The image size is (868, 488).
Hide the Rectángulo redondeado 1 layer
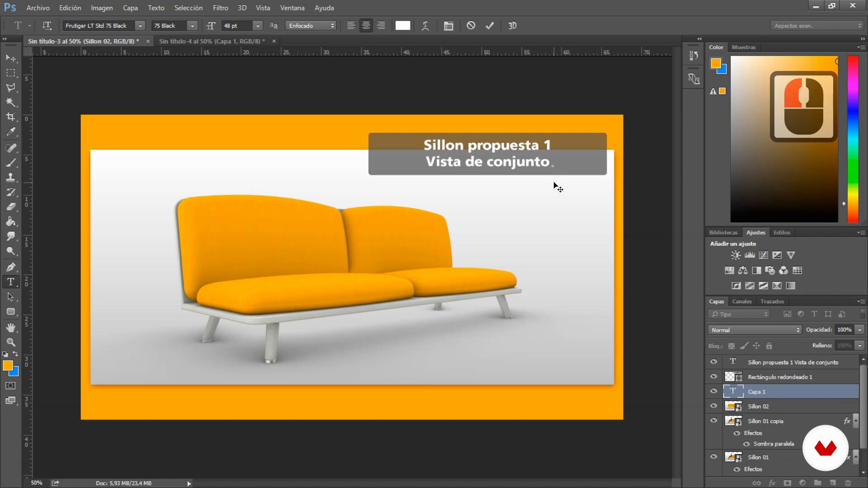(x=714, y=376)
